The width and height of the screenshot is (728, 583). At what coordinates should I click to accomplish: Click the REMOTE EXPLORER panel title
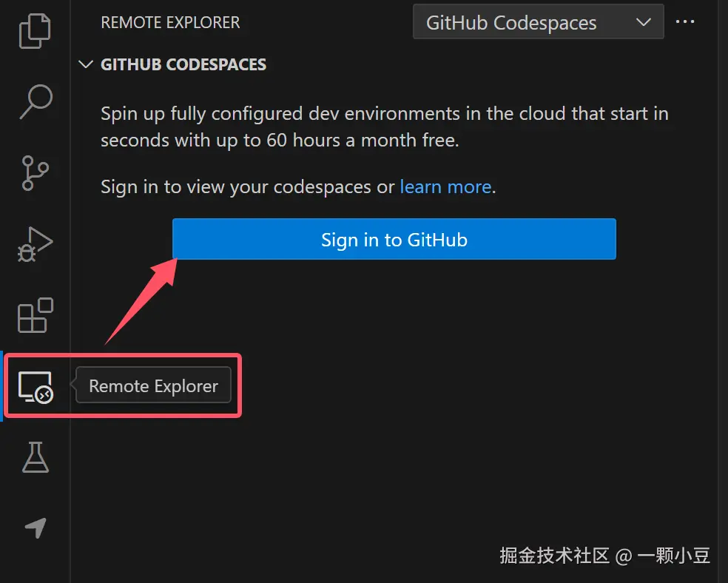coord(170,22)
